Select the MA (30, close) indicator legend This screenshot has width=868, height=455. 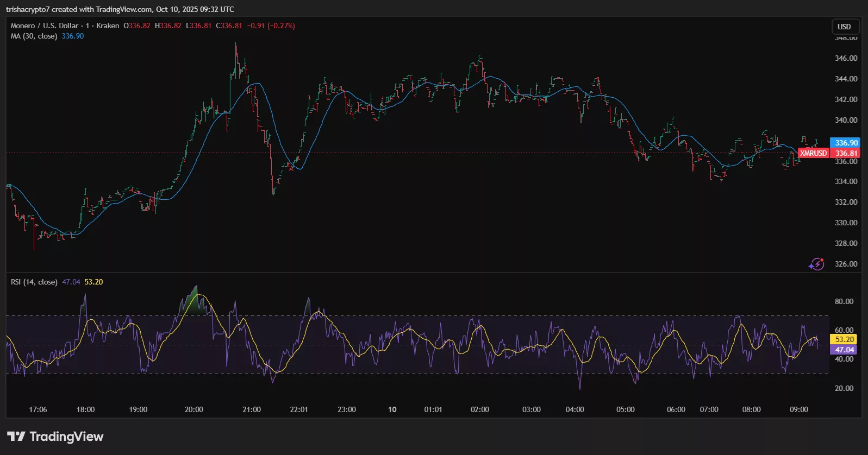coord(34,36)
